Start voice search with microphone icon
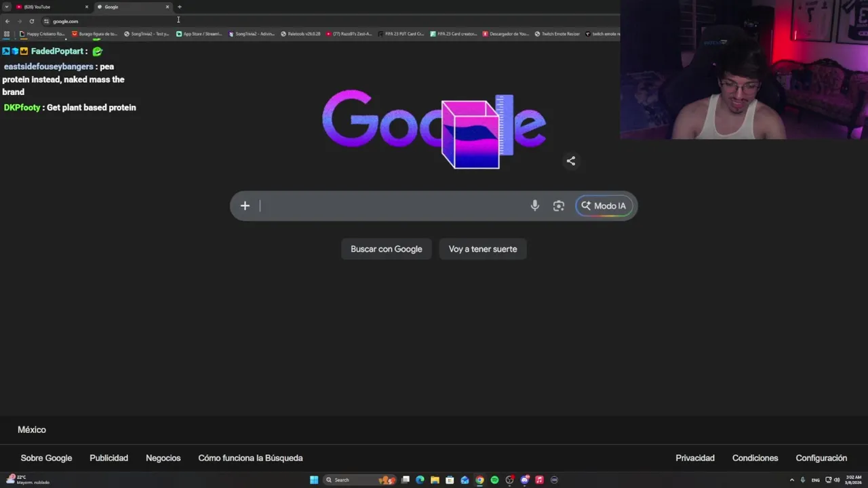 click(x=535, y=206)
